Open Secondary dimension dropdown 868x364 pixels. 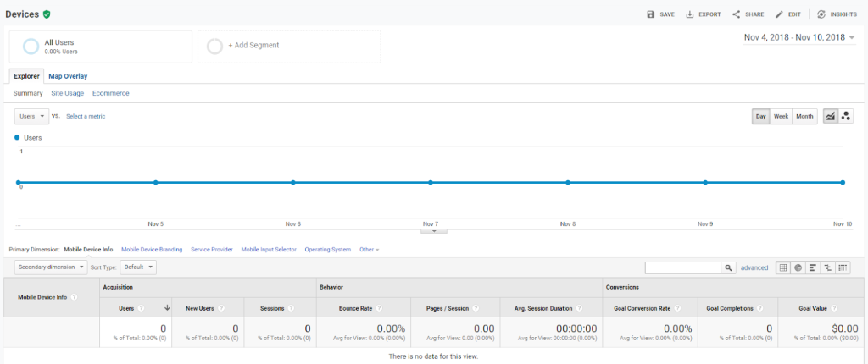point(51,267)
